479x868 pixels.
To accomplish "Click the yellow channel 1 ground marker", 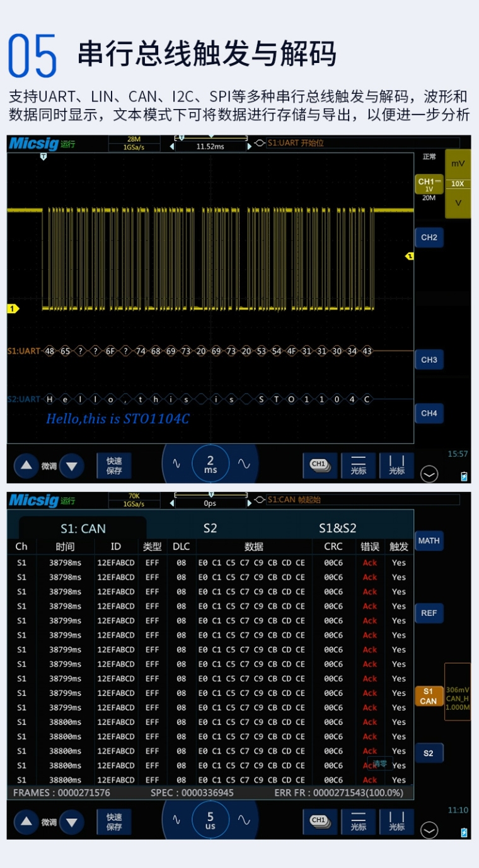I will coord(13,309).
